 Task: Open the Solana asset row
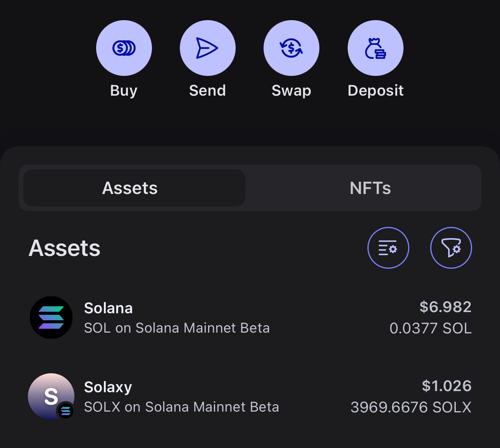[250, 318]
